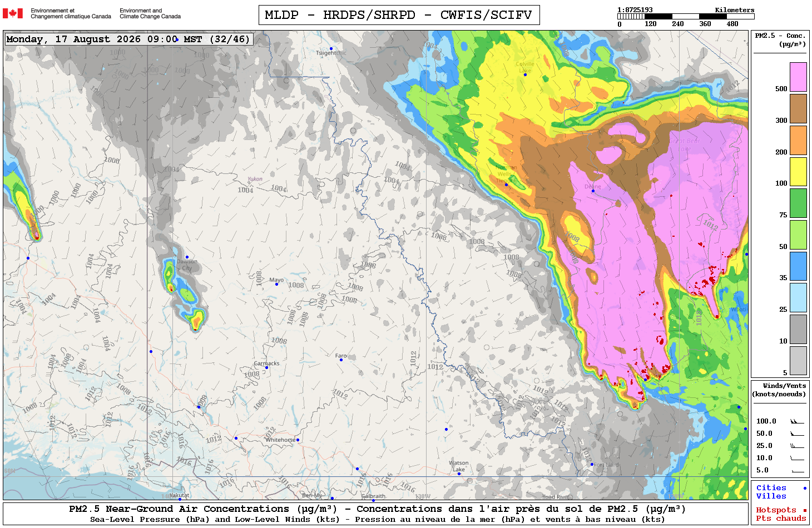Select the light blue 25-35 legend swatch
The image size is (812, 528).
point(798,297)
